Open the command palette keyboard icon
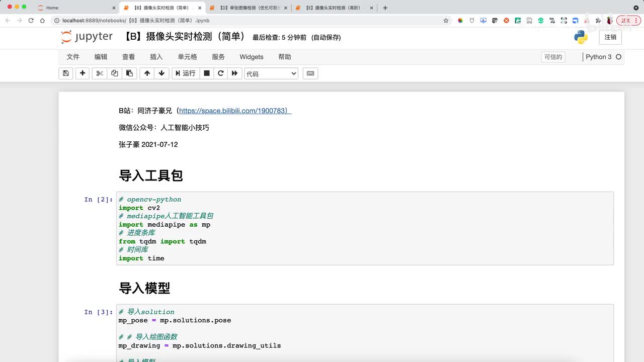 click(310, 73)
